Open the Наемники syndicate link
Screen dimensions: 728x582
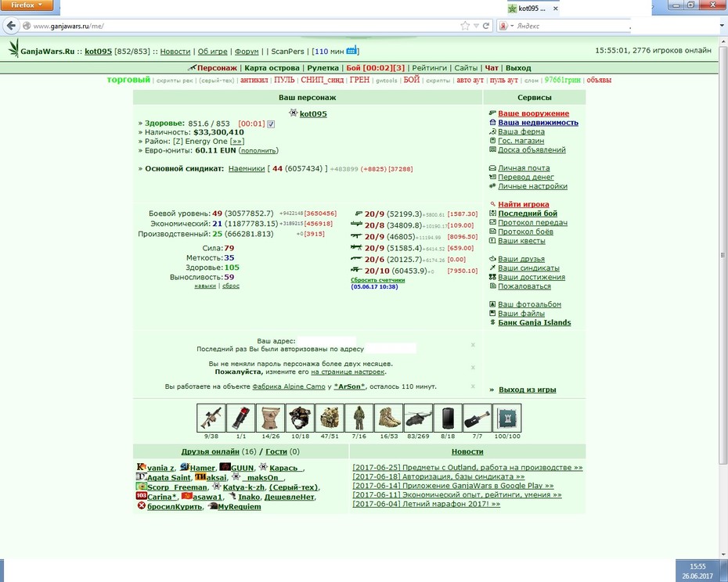point(247,169)
